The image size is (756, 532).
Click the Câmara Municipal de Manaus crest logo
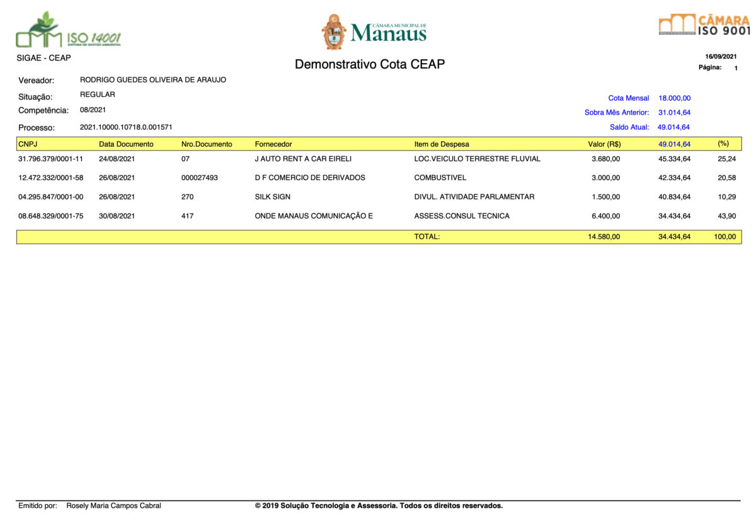(x=374, y=31)
